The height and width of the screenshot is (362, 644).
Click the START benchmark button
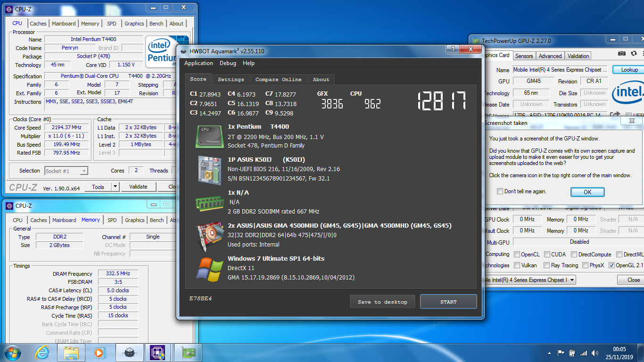pyautogui.click(x=448, y=302)
